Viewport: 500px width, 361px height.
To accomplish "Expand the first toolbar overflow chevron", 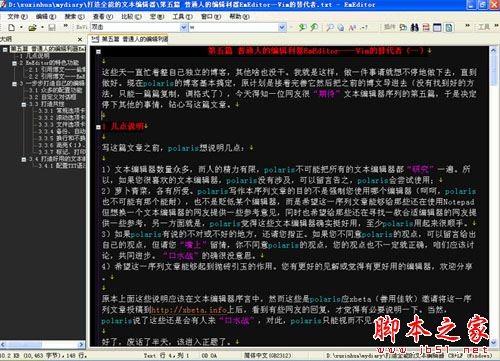I will click(x=65, y=26).
